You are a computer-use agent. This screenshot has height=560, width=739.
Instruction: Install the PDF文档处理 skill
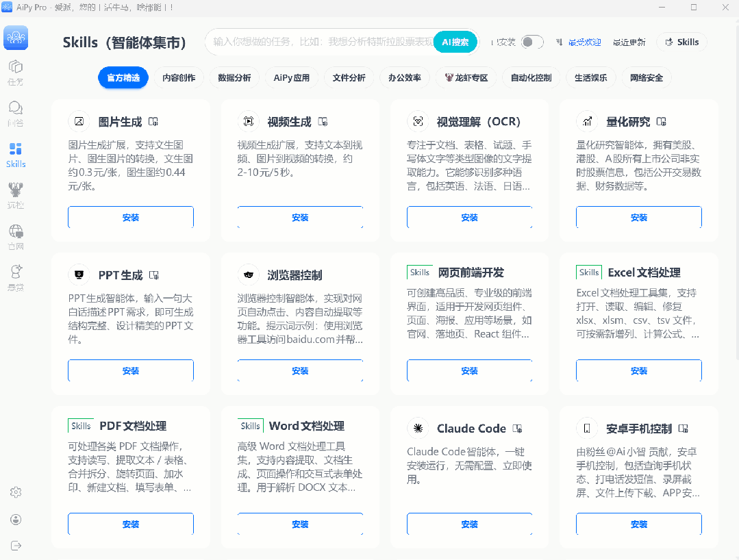[131, 524]
